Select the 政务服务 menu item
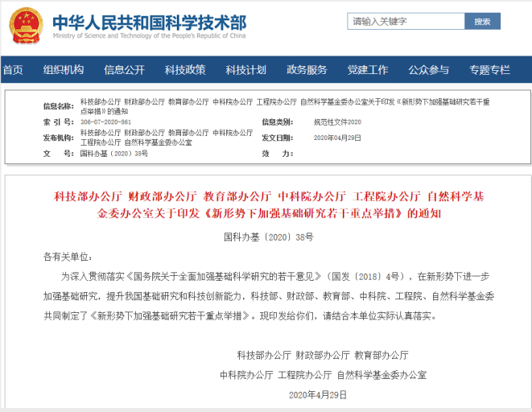Screen dimensions: 532x412 (x=307, y=70)
